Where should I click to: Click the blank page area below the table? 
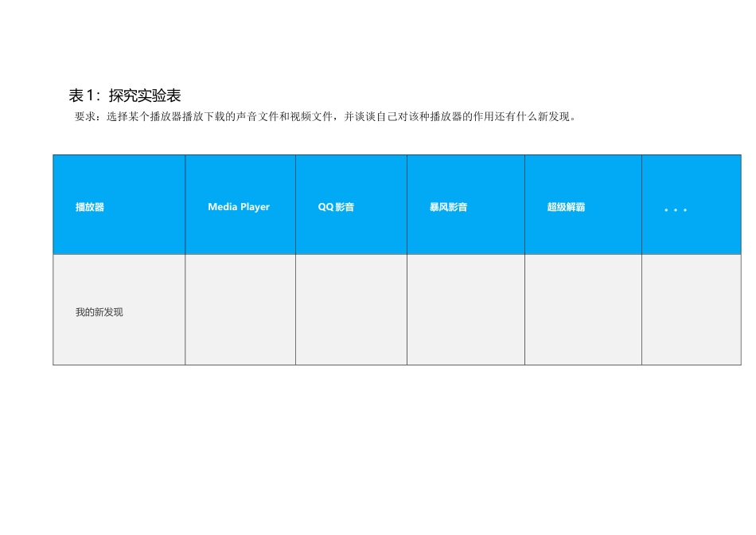click(378, 446)
